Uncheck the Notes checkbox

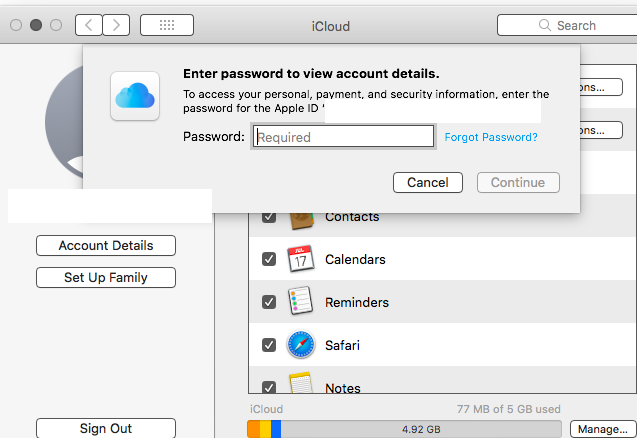click(x=269, y=387)
